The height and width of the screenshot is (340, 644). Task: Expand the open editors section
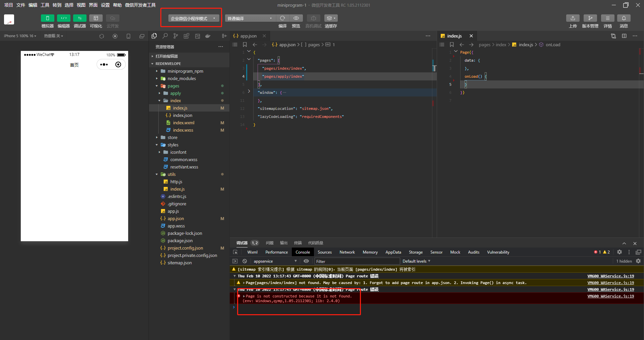click(189, 56)
